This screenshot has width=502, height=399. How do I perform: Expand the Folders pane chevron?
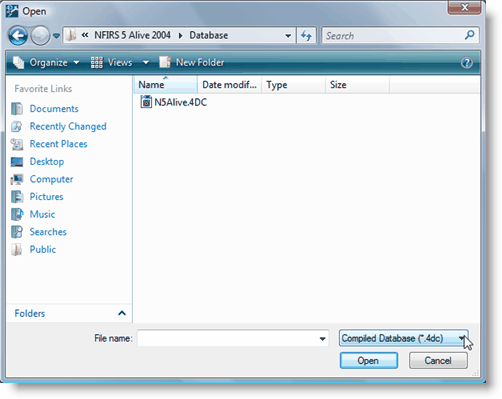(122, 313)
